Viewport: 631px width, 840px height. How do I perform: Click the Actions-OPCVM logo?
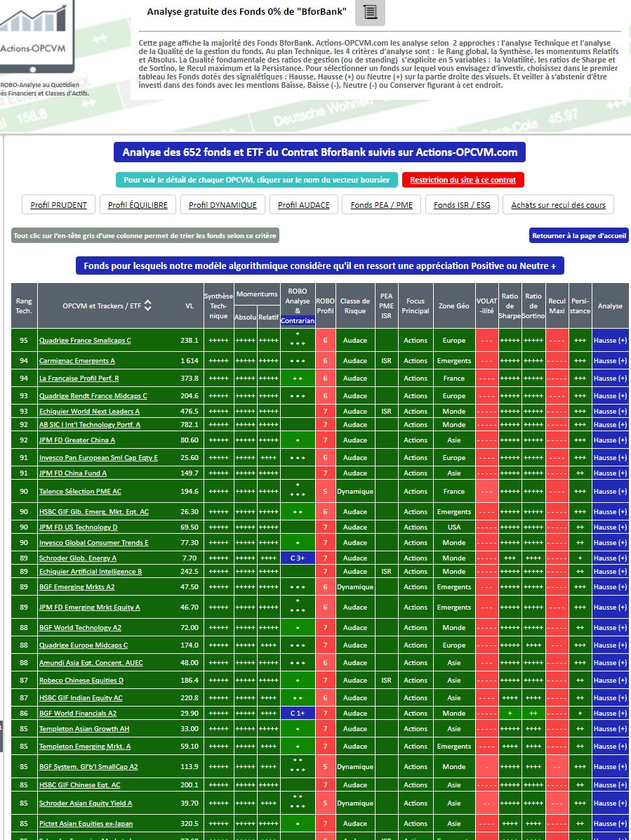(36, 37)
